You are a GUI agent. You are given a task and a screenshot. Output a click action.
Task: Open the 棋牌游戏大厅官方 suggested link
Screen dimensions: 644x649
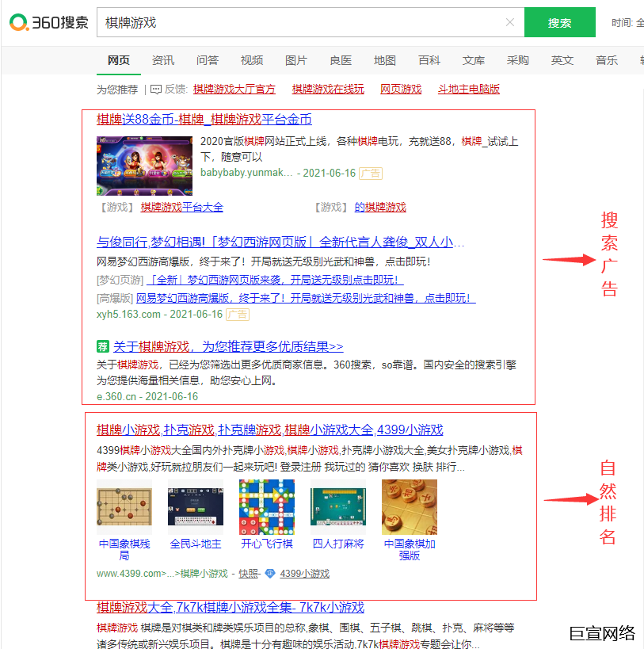pyautogui.click(x=233, y=89)
